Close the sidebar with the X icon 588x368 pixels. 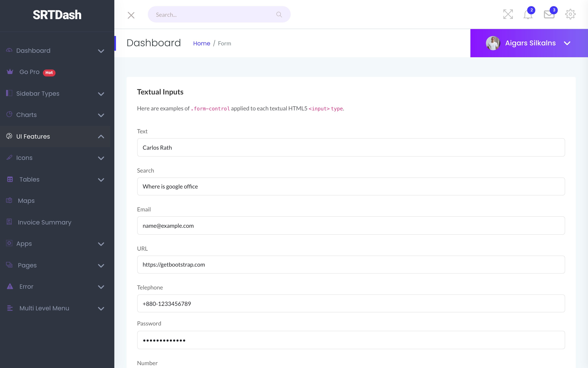click(x=131, y=15)
